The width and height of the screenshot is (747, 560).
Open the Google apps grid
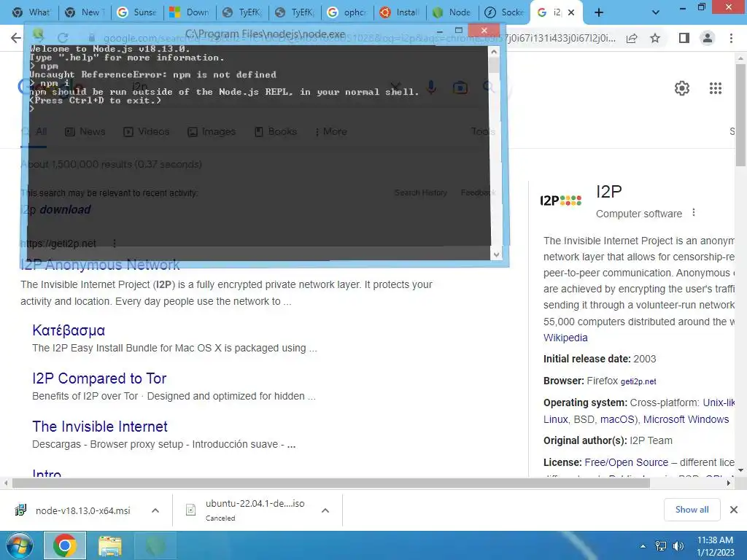(x=715, y=88)
